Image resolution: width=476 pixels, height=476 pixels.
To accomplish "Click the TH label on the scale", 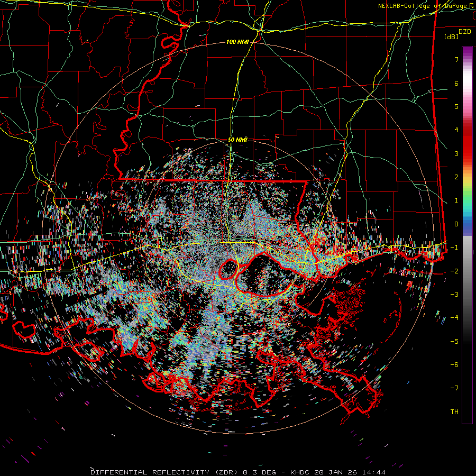I will click(x=454, y=411).
